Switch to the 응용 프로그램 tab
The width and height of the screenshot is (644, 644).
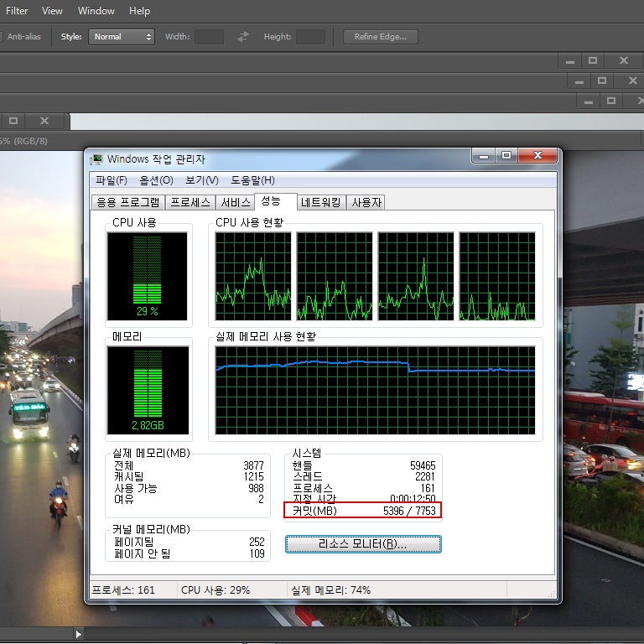pos(127,202)
